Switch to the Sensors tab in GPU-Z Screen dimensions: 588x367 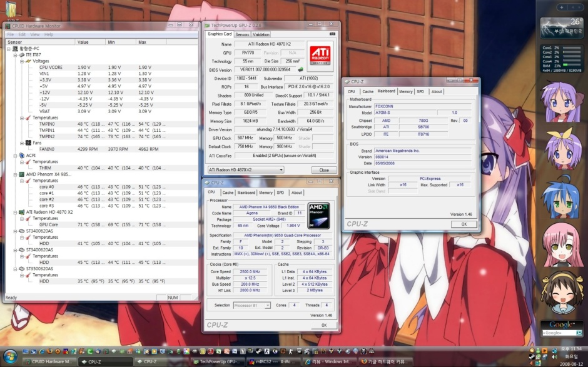[x=242, y=34]
